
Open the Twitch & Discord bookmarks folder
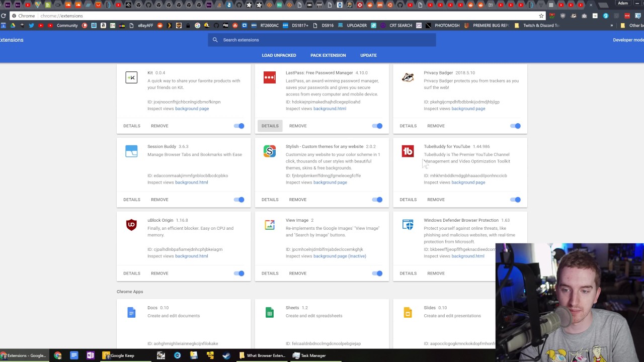coord(537,25)
